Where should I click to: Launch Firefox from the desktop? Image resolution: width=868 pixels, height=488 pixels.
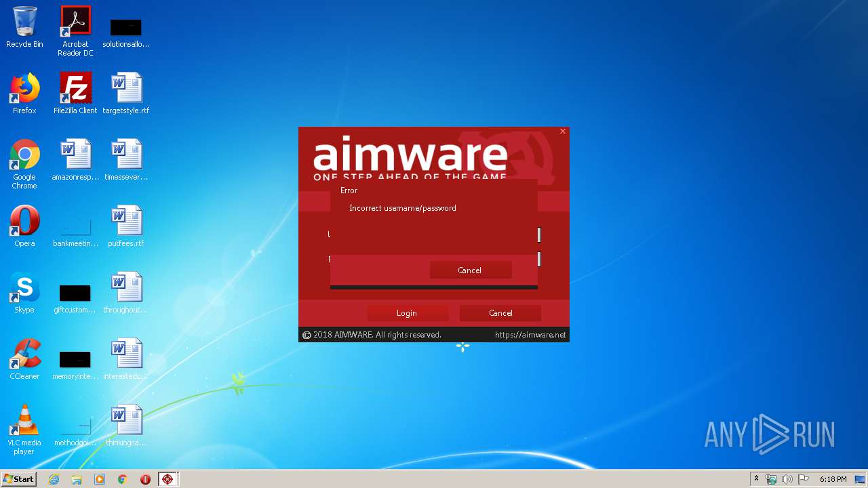pos(24,94)
